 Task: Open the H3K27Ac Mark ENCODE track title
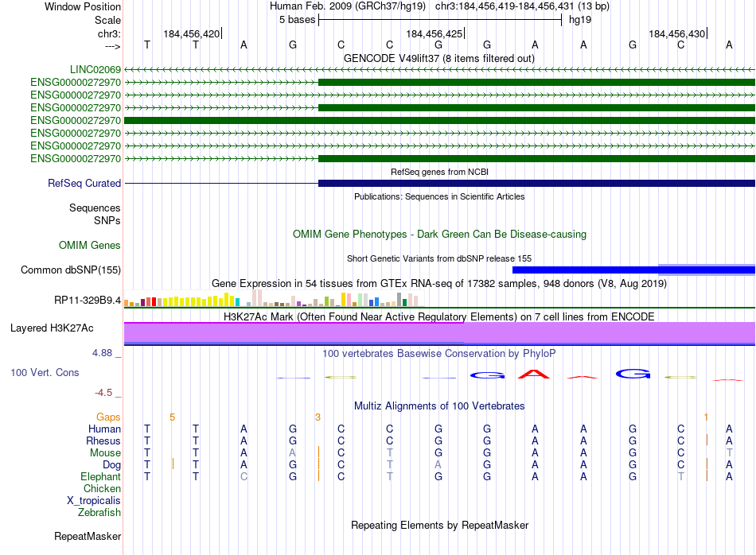439,316
